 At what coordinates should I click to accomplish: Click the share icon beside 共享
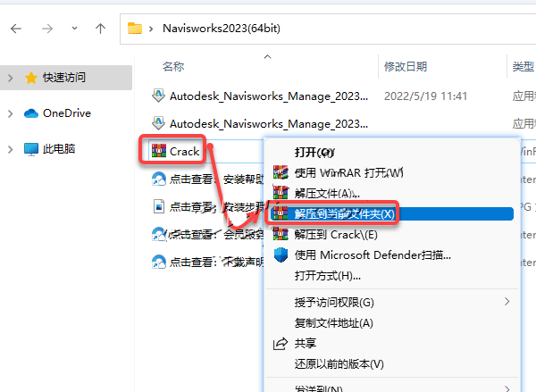[281, 344]
